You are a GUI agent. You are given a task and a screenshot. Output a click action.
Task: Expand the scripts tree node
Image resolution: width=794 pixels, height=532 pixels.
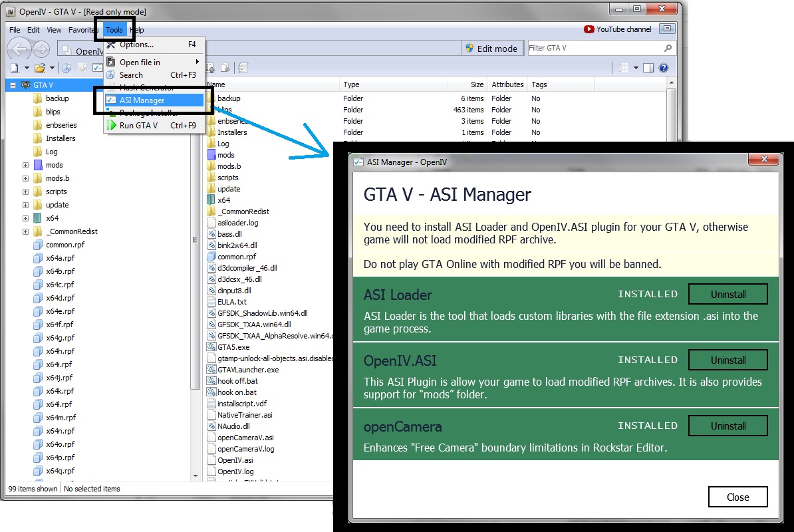coord(25,192)
